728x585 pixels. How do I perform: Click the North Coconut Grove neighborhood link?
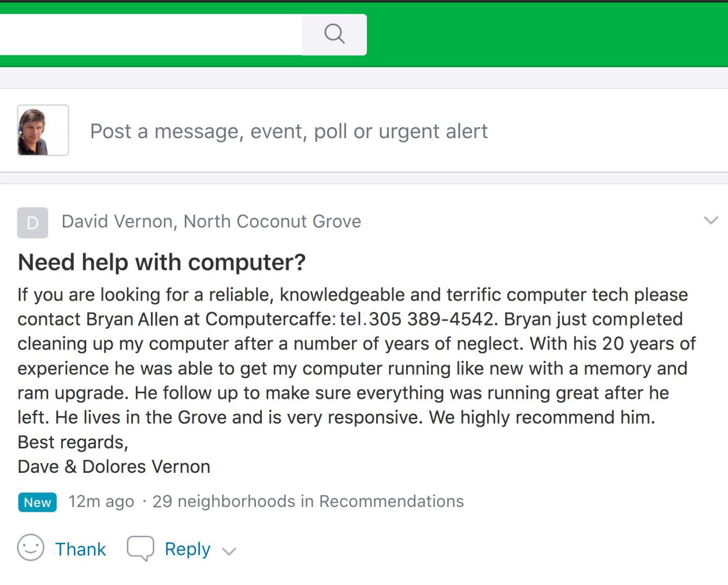point(272,222)
